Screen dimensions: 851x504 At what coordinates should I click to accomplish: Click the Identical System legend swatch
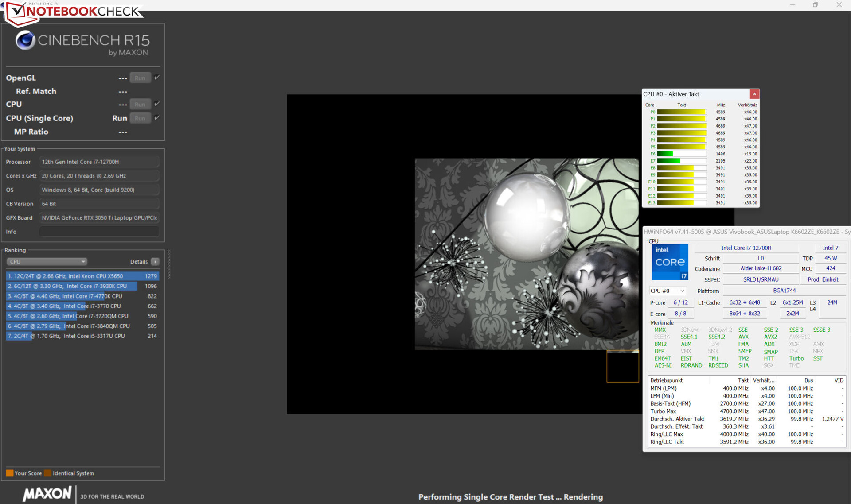pos(47,473)
